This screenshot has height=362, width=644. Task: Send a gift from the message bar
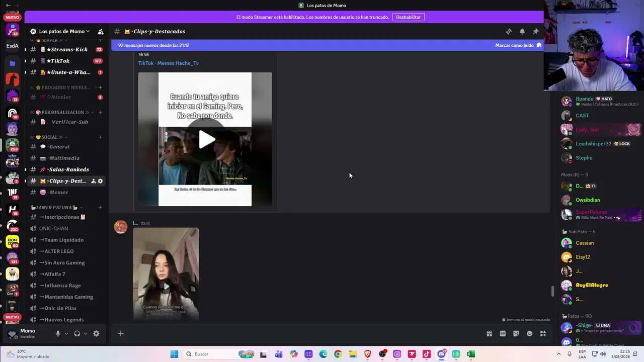pyautogui.click(x=489, y=333)
